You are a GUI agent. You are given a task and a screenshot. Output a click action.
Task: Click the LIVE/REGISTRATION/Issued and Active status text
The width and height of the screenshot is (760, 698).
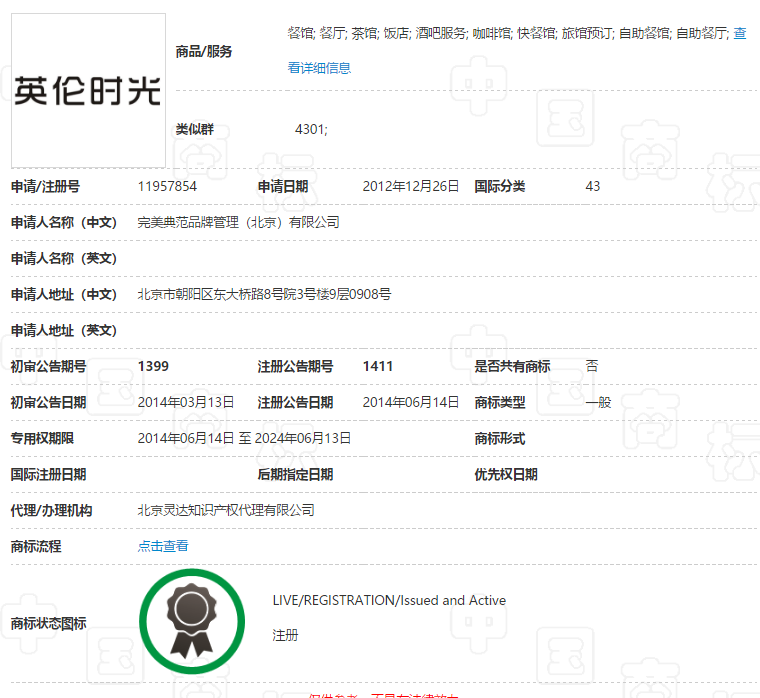point(389,600)
